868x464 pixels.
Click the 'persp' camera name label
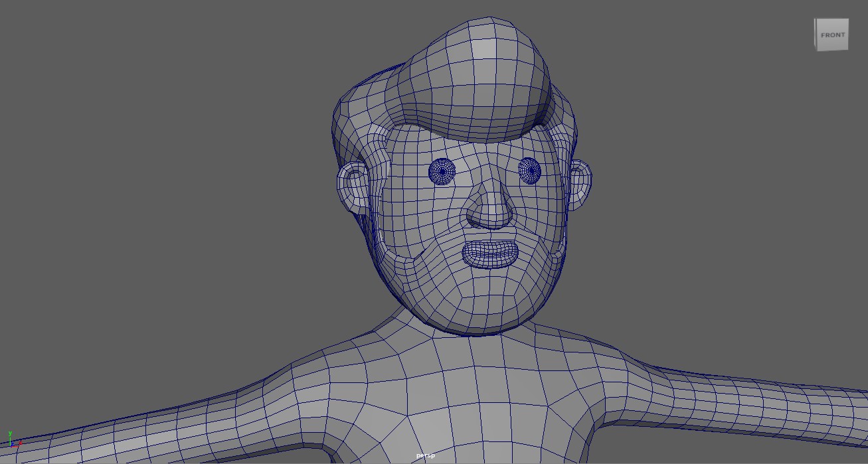coord(425,456)
